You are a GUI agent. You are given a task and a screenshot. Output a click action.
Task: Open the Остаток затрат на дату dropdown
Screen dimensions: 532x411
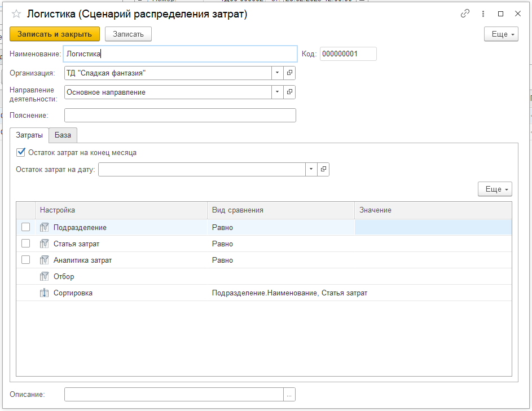coord(311,169)
